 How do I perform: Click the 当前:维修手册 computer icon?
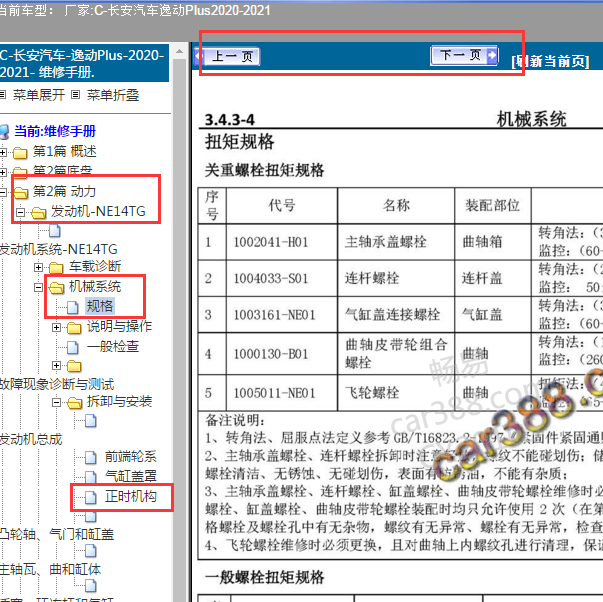pos(4,132)
